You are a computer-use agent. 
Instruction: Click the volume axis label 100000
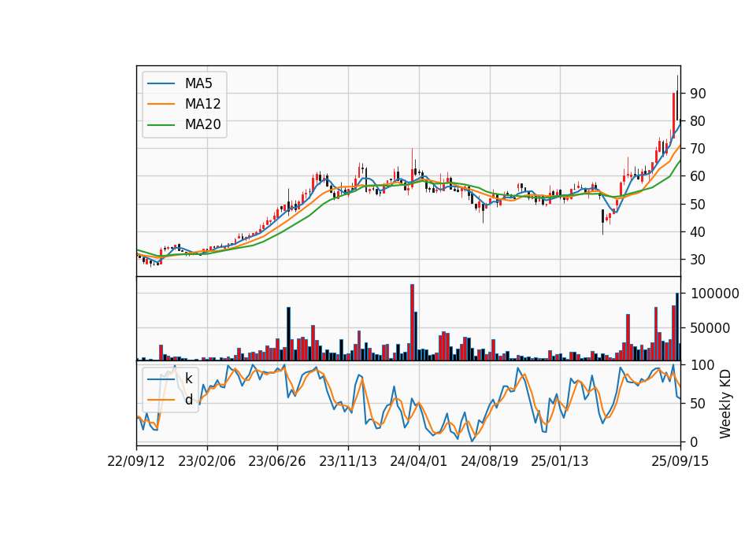pyautogui.click(x=714, y=294)
